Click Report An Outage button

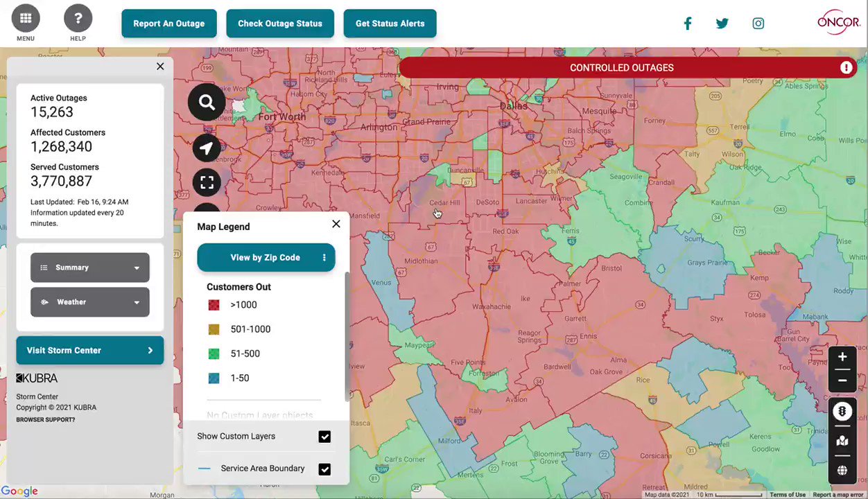(x=169, y=24)
